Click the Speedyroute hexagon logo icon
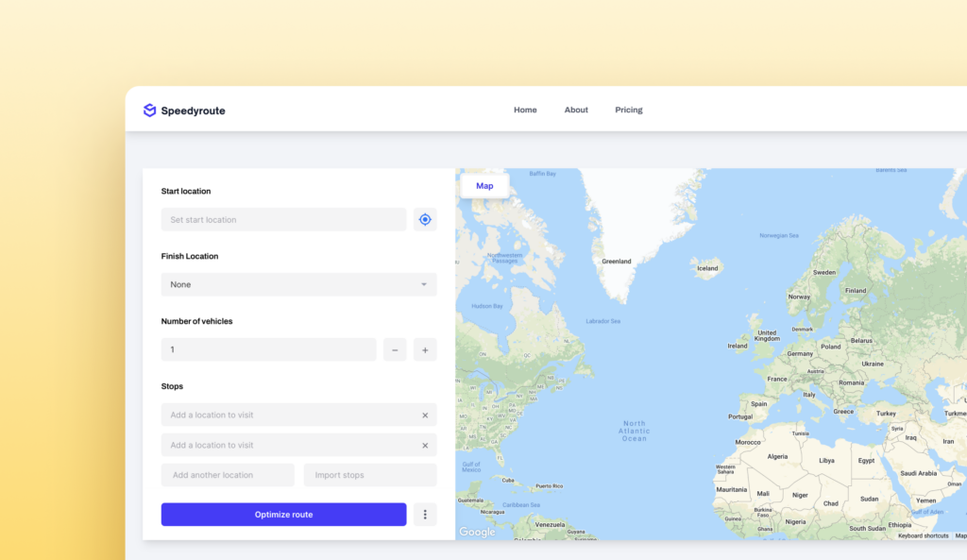 click(149, 110)
